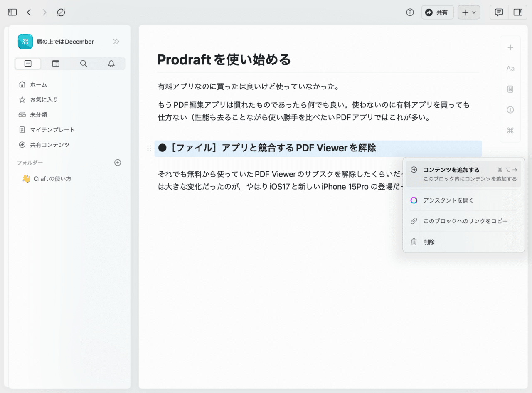
Task: Click the 未分類 inbox tray icon
Action: point(22,114)
